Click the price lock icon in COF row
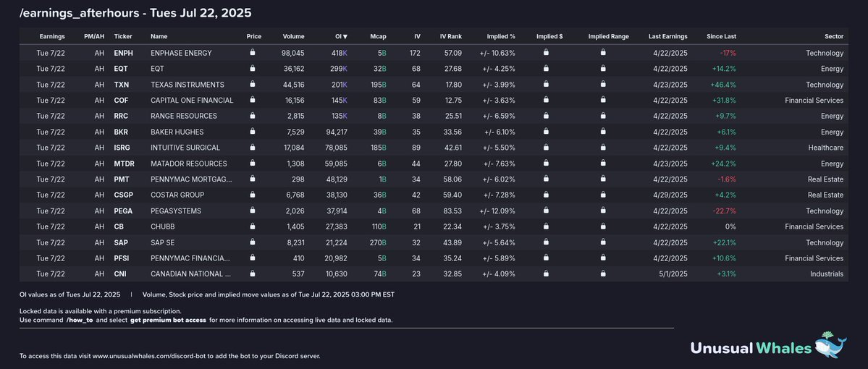Screen dimensions: 868x369 [x=253, y=100]
